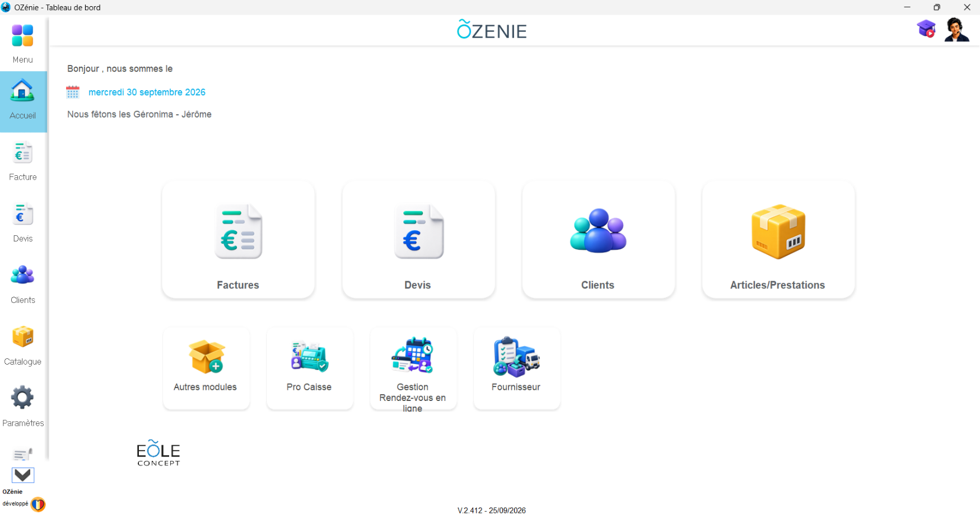
Task: Click the EOLE Concept logo
Action: pos(158,453)
